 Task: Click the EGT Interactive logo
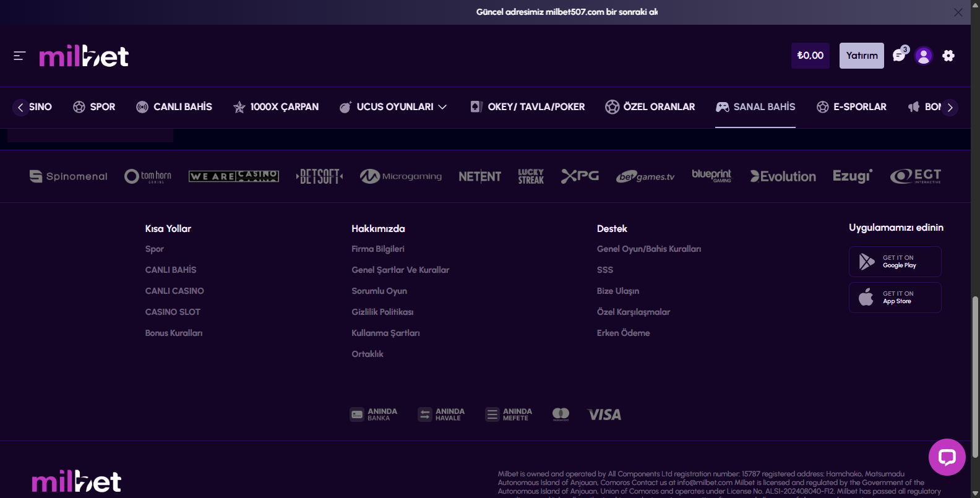click(x=916, y=176)
